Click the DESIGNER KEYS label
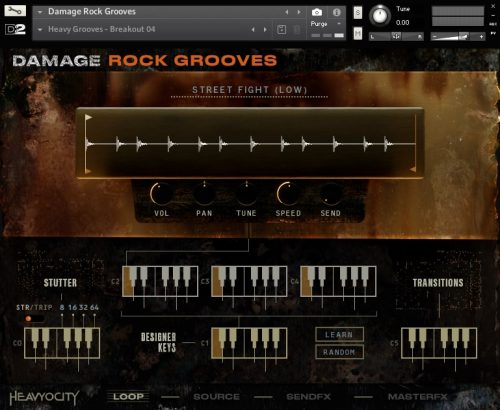This screenshot has height=410, width=500. click(x=158, y=342)
